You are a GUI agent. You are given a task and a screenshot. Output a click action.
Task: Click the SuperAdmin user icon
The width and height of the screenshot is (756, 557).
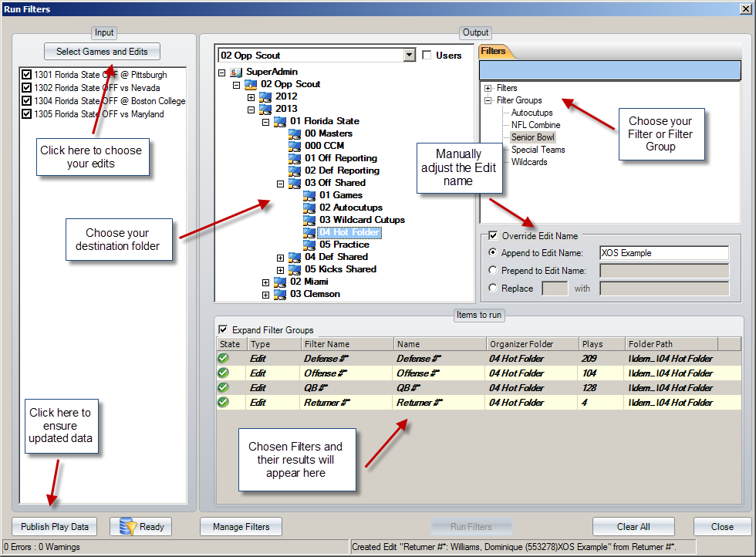click(234, 72)
